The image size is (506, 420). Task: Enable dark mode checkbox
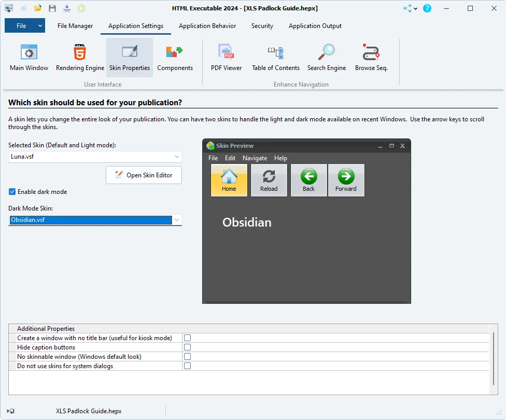pyautogui.click(x=11, y=191)
